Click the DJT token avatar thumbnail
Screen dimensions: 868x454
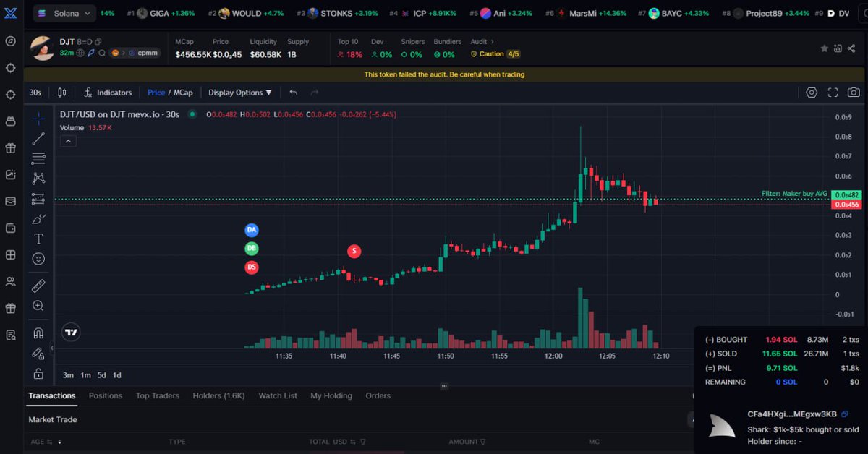coord(41,48)
